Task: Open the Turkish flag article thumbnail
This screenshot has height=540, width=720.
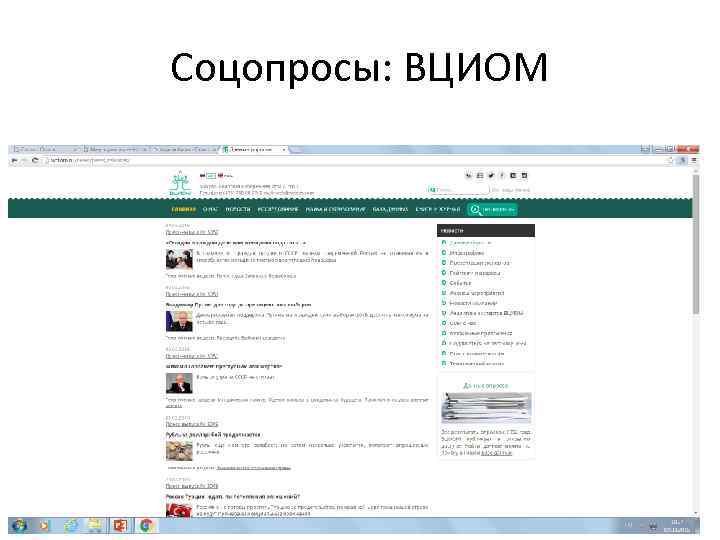Action: pyautogui.click(x=179, y=510)
